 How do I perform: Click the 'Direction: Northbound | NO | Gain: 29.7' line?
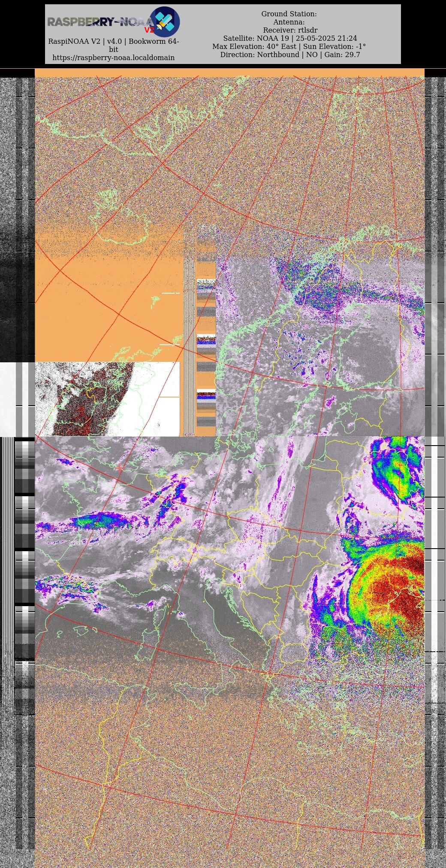pyautogui.click(x=290, y=55)
